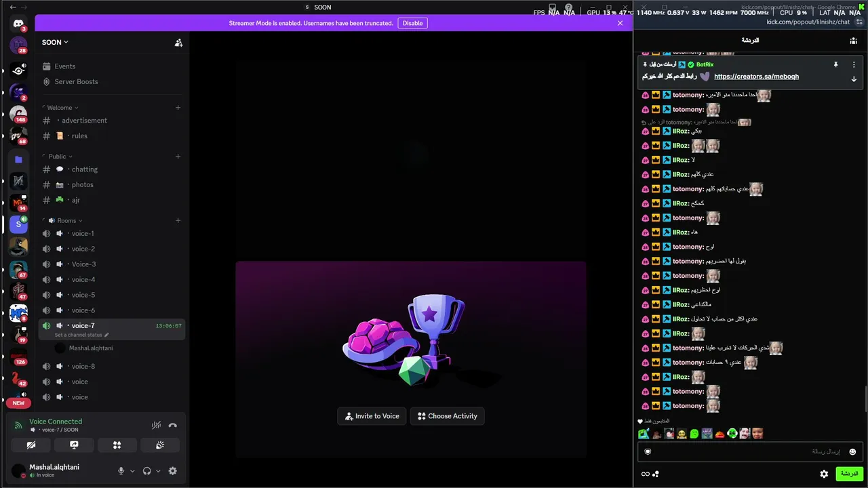Select the S server icon
The height and width of the screenshot is (488, 868).
18,224
